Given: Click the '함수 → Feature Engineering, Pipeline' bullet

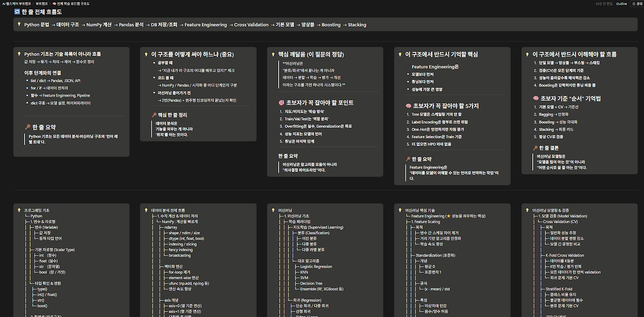Looking at the screenshot, I should (60, 96).
